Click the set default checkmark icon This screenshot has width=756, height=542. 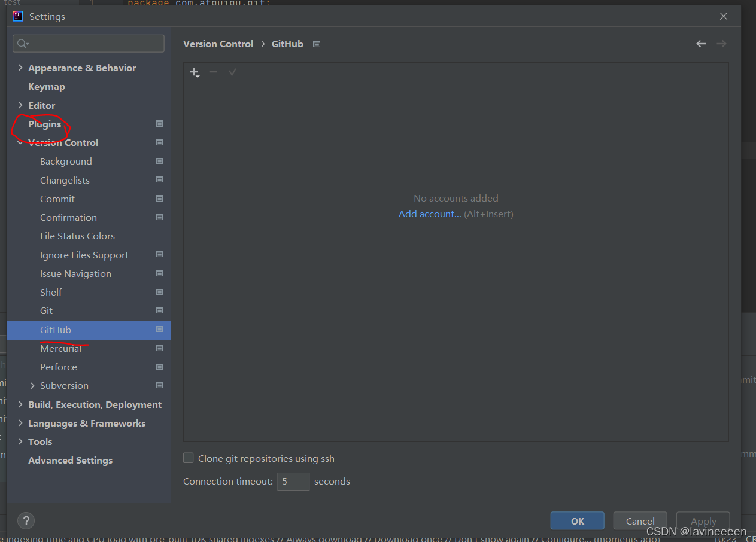pos(232,72)
